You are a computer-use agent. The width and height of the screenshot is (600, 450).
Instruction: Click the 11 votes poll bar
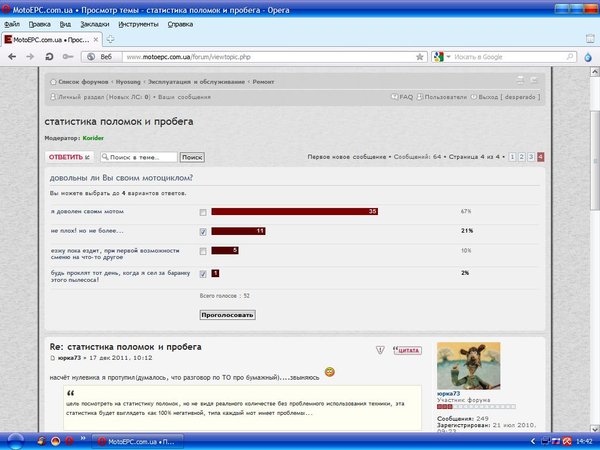[x=238, y=231]
